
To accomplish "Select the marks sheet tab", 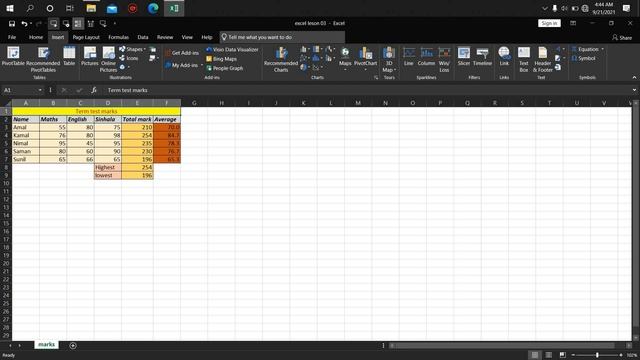I will tap(46, 345).
